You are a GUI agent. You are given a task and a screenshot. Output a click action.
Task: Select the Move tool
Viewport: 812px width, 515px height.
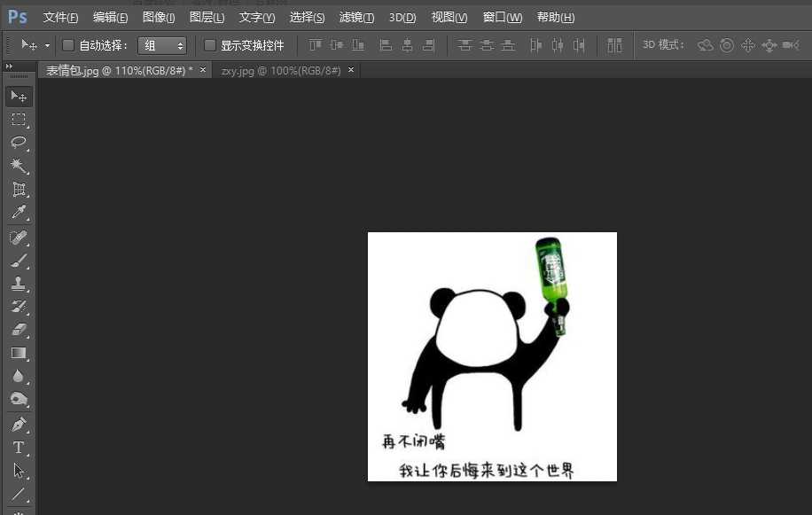click(x=19, y=96)
